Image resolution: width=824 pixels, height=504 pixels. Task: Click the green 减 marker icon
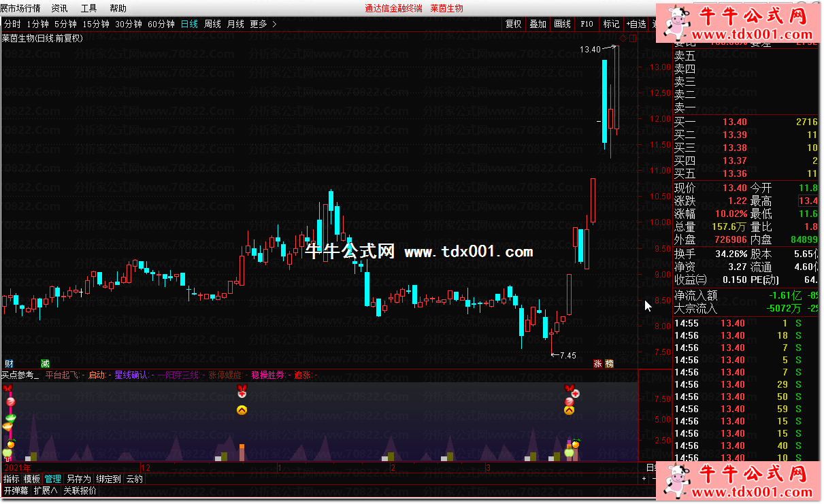(x=46, y=364)
